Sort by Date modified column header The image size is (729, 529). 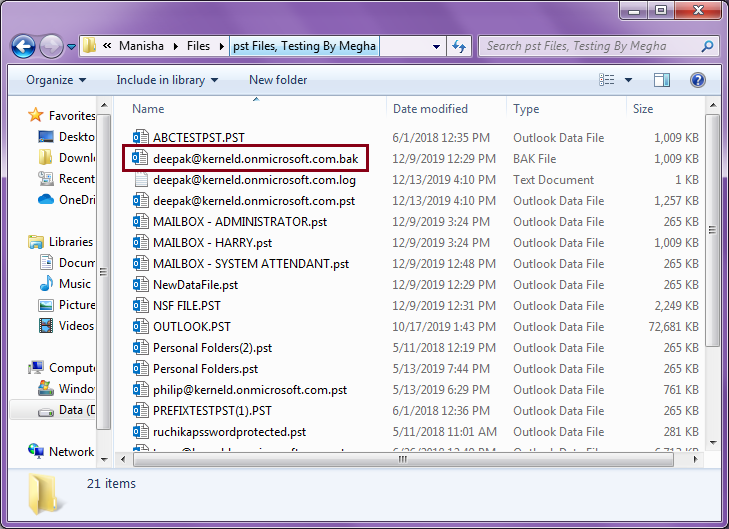(x=430, y=109)
